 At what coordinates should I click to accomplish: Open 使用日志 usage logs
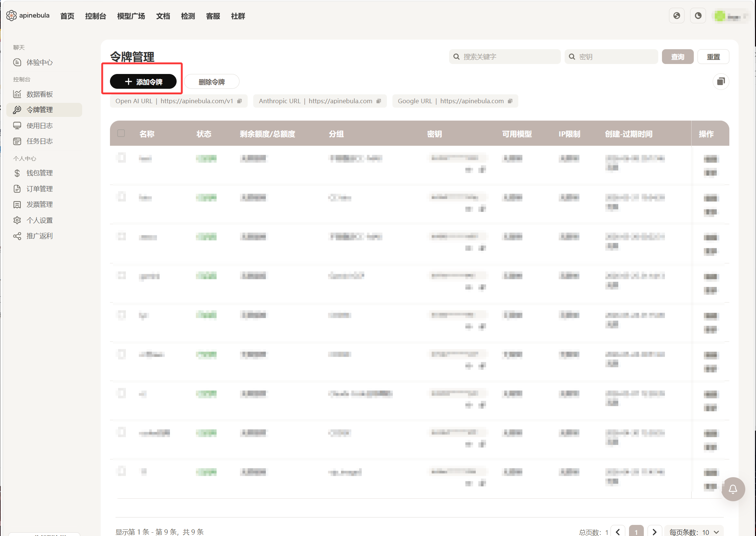click(x=40, y=126)
